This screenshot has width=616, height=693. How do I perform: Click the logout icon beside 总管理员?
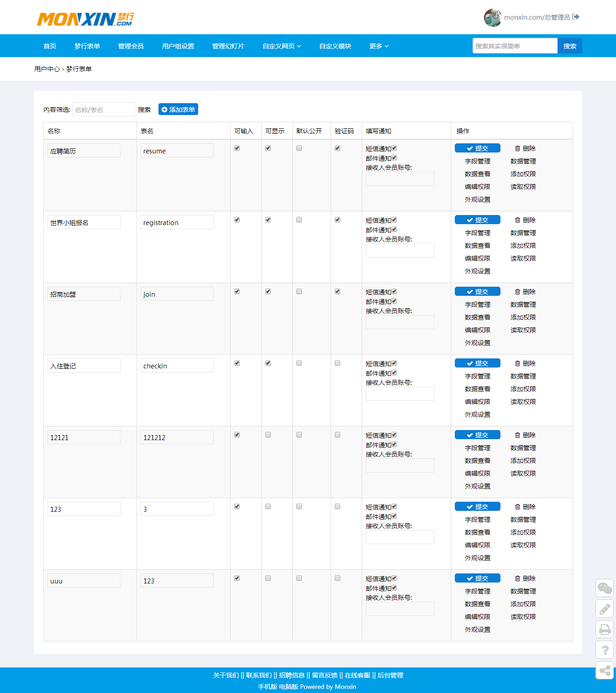point(576,17)
